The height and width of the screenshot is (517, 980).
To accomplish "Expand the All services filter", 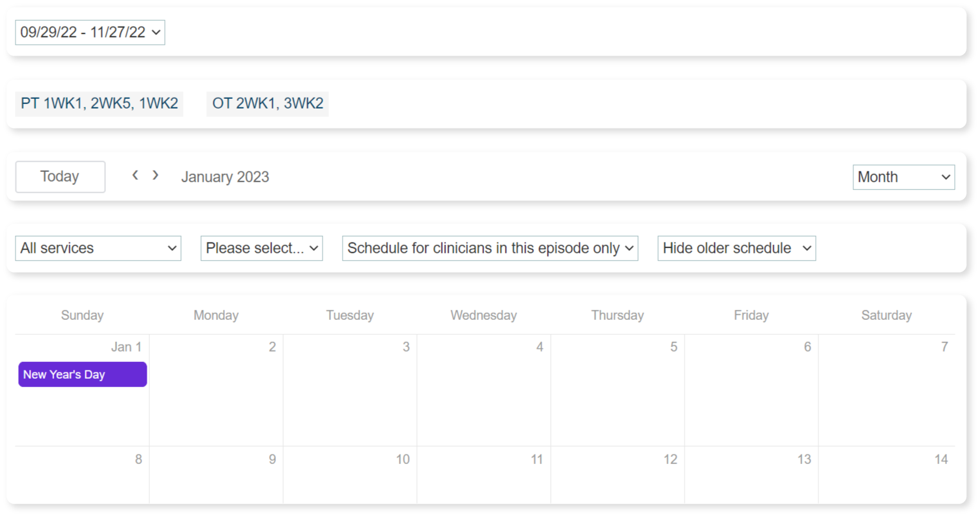I will point(98,248).
